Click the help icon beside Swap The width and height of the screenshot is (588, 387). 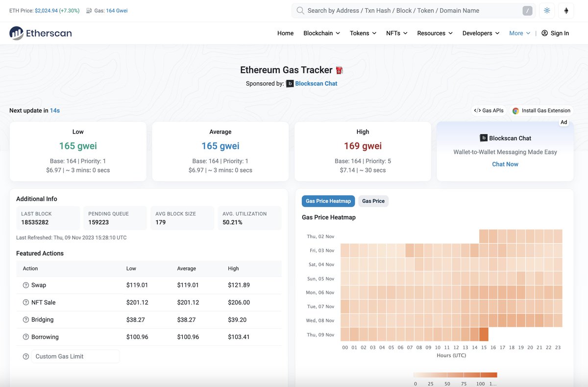pyautogui.click(x=26, y=285)
